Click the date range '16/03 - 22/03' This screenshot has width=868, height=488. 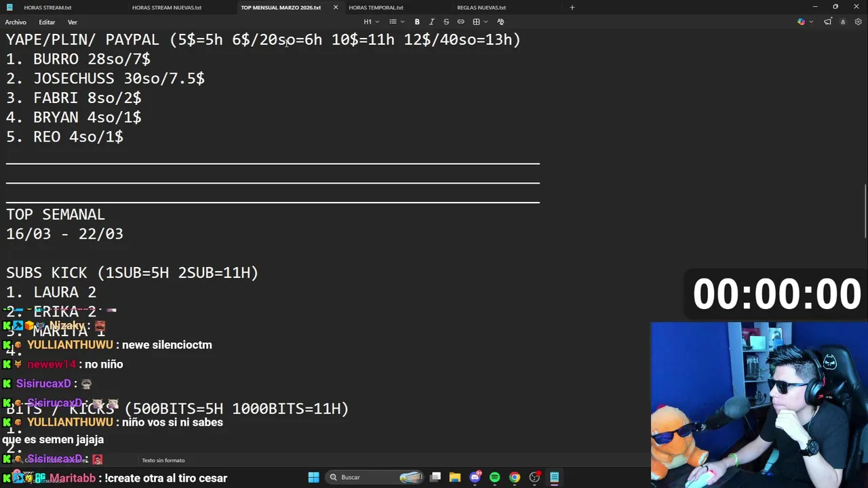click(x=64, y=234)
